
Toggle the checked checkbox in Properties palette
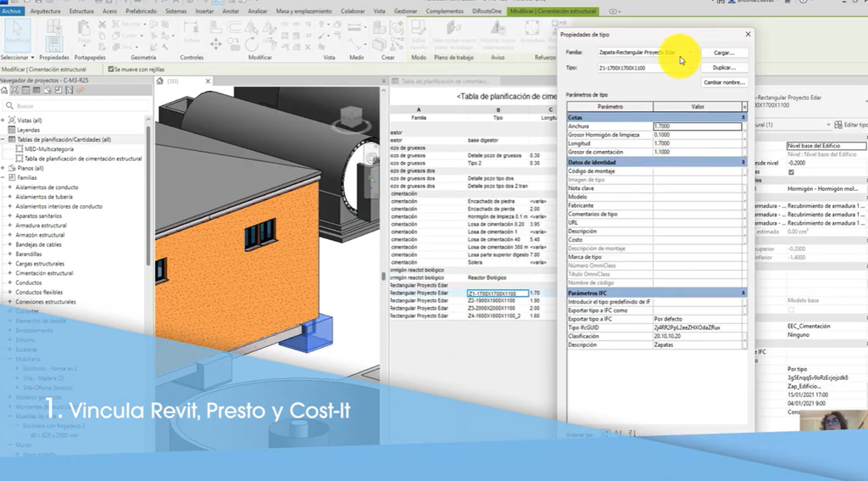[x=791, y=171]
